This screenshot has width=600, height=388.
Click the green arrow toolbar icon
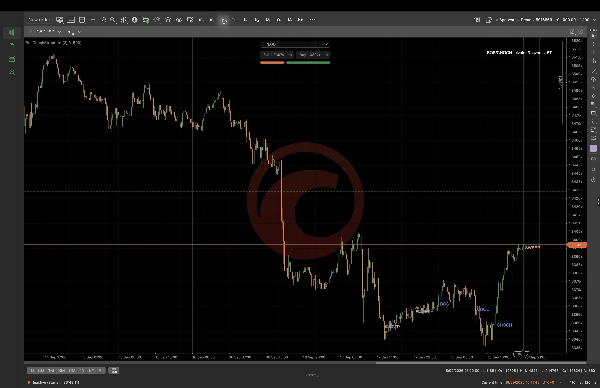pyautogui.click(x=145, y=20)
